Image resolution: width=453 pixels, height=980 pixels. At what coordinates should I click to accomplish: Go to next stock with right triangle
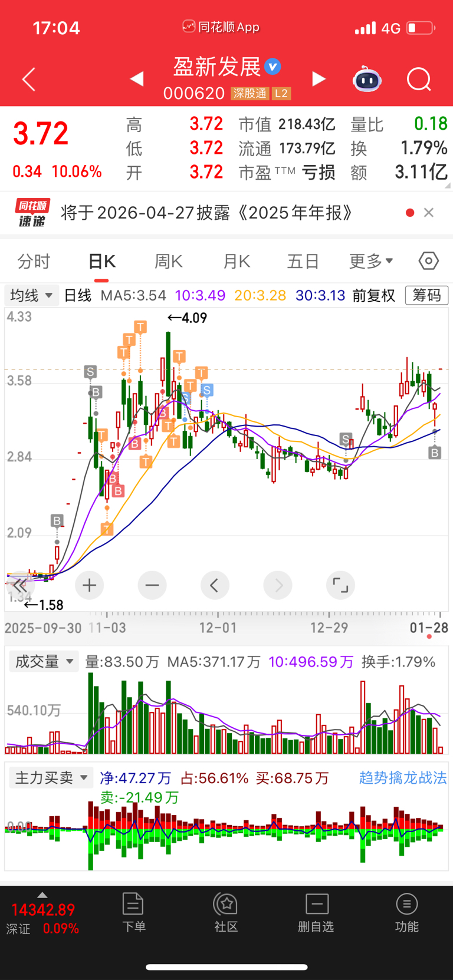(319, 79)
